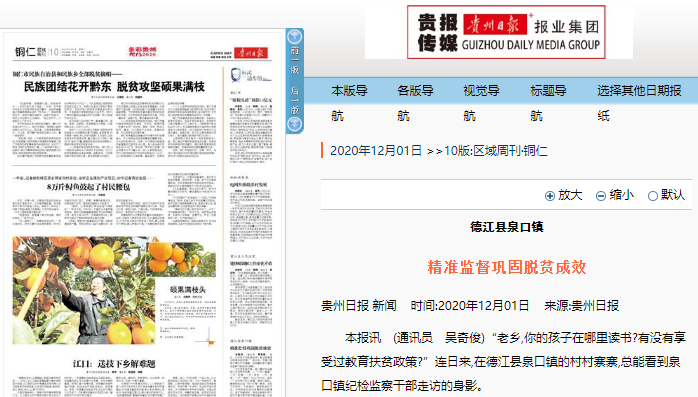Viewport: 698px width, 397px height.
Task: Click the 缩小 minus icon
Action: [601, 196]
